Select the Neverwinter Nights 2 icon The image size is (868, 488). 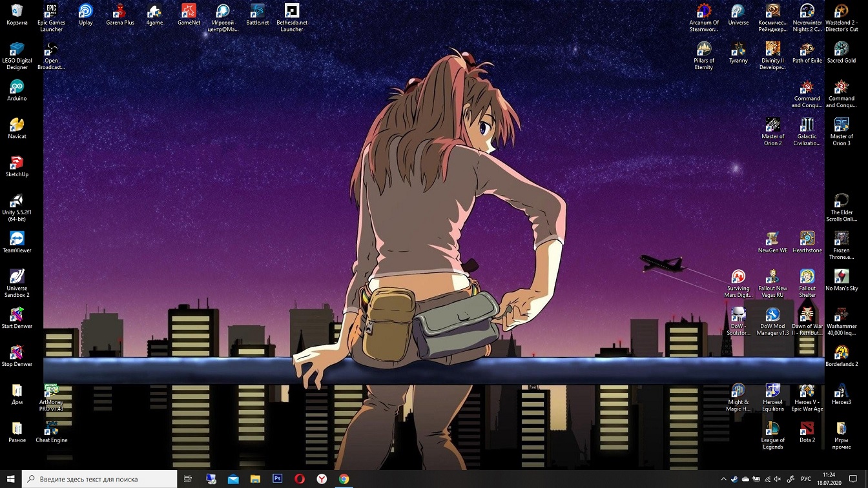click(807, 18)
